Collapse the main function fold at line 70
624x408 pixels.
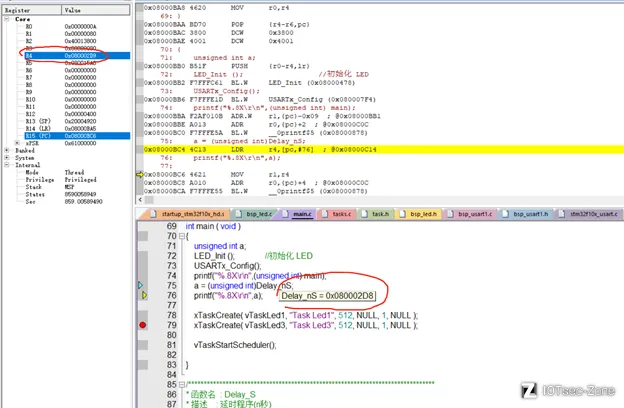(x=182, y=236)
